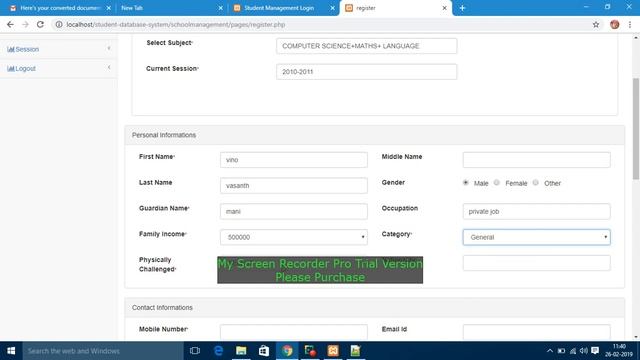Focus the First Name field
This screenshot has width=640, height=360.
(x=293, y=160)
